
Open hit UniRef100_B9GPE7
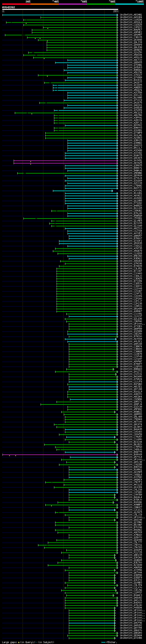coord(131,30)
